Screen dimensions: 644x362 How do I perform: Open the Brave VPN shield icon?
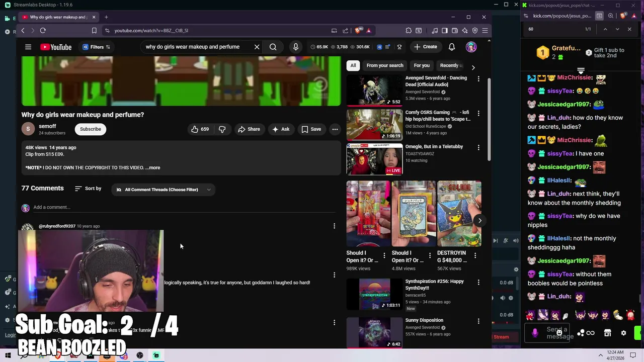coord(475,31)
